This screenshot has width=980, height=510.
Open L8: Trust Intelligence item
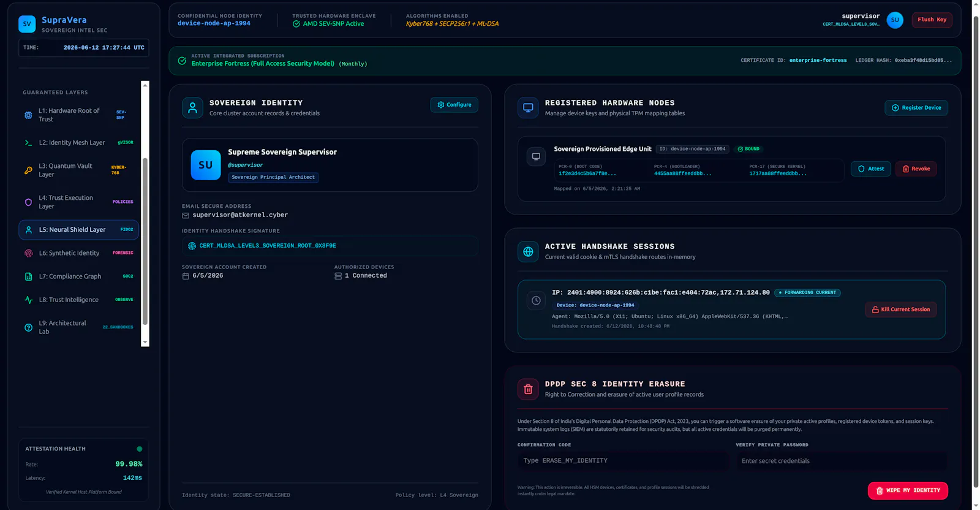coord(78,300)
